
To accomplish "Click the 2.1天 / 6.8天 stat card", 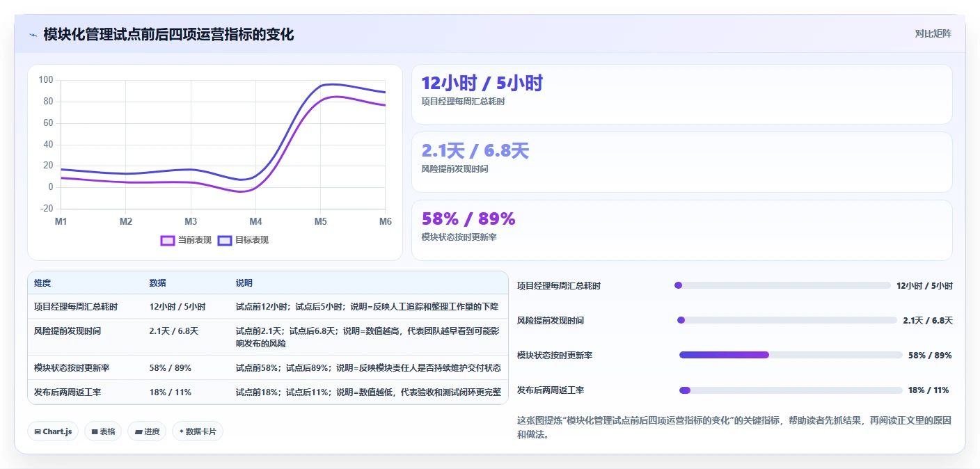I will click(x=681, y=162).
